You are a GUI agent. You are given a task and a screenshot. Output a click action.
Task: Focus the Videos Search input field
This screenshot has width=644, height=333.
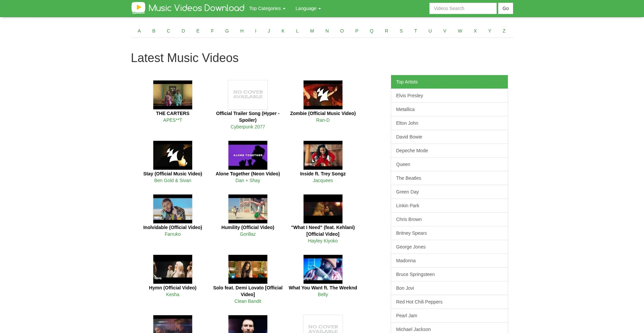coord(463,8)
